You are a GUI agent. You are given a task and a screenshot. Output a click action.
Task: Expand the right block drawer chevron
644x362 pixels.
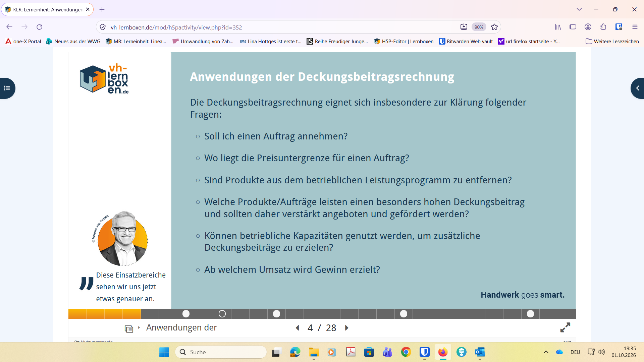637,88
